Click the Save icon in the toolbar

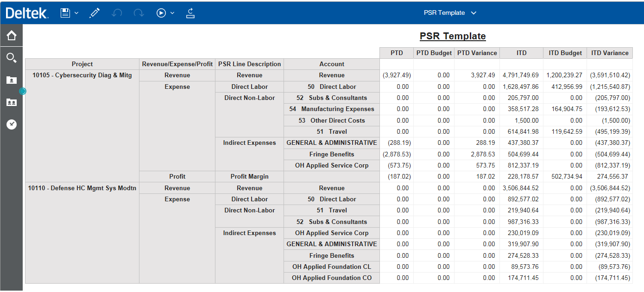[x=65, y=13]
